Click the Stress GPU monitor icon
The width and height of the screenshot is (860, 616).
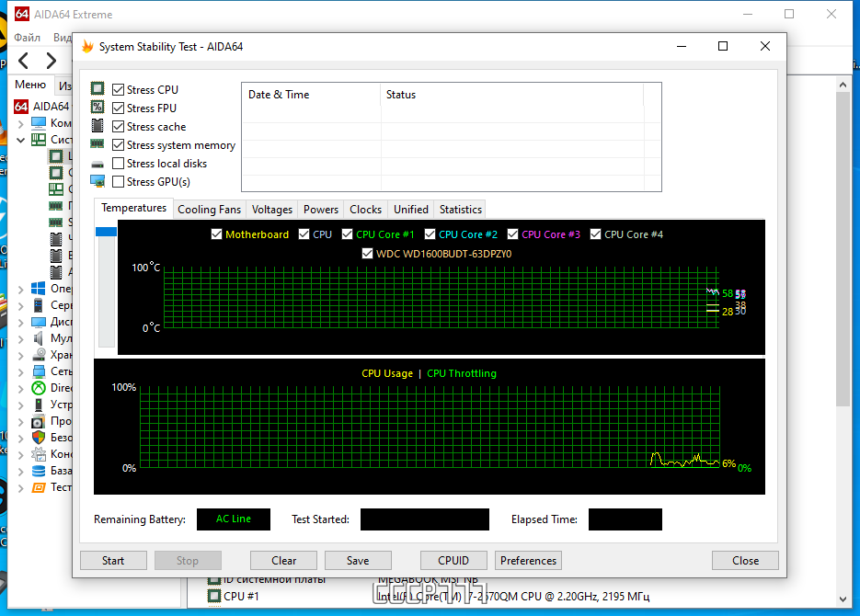pyautogui.click(x=97, y=181)
